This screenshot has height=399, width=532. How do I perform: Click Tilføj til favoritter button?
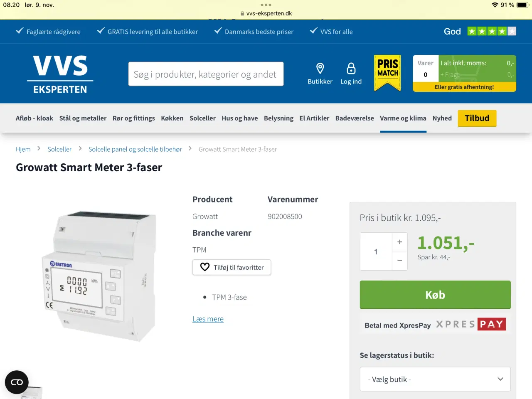pyautogui.click(x=232, y=267)
